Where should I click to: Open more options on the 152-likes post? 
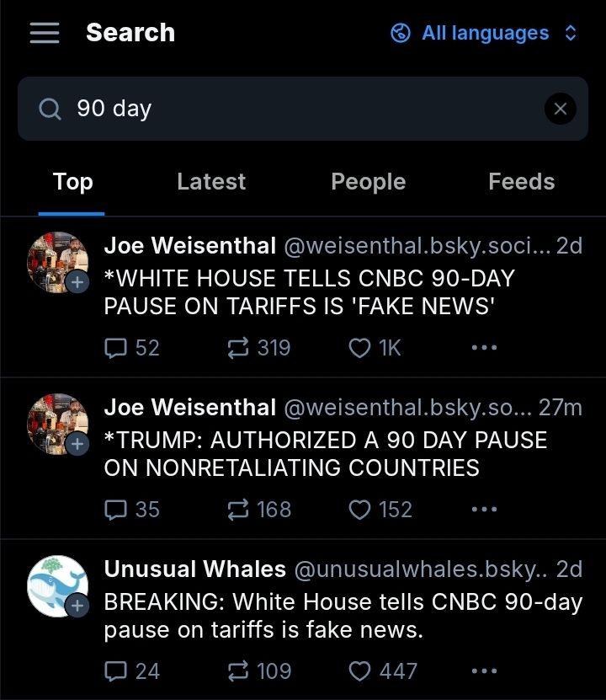pos(484,509)
